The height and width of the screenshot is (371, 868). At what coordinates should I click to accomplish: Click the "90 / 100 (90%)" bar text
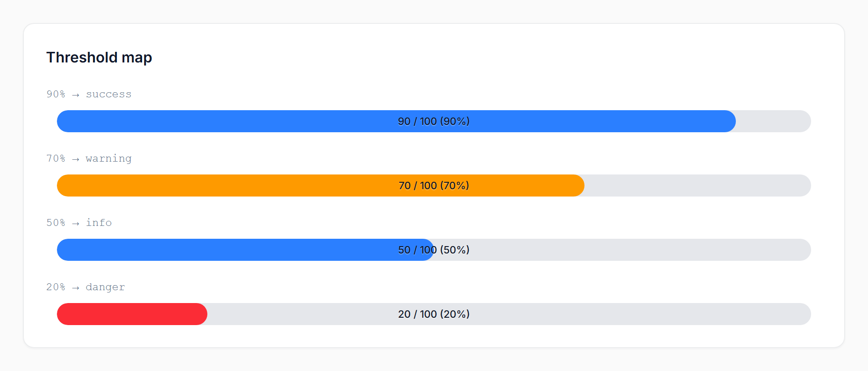(434, 121)
